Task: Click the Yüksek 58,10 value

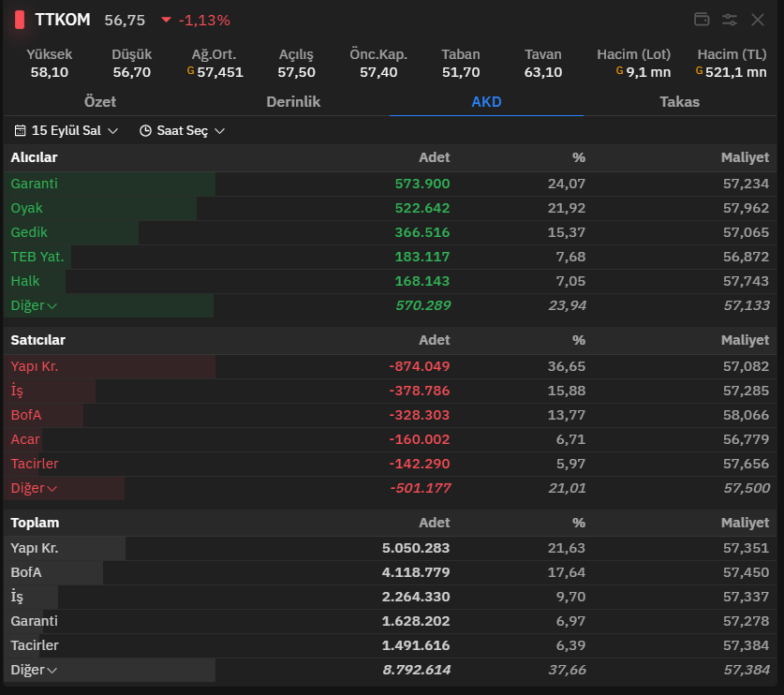Action: pos(49,72)
